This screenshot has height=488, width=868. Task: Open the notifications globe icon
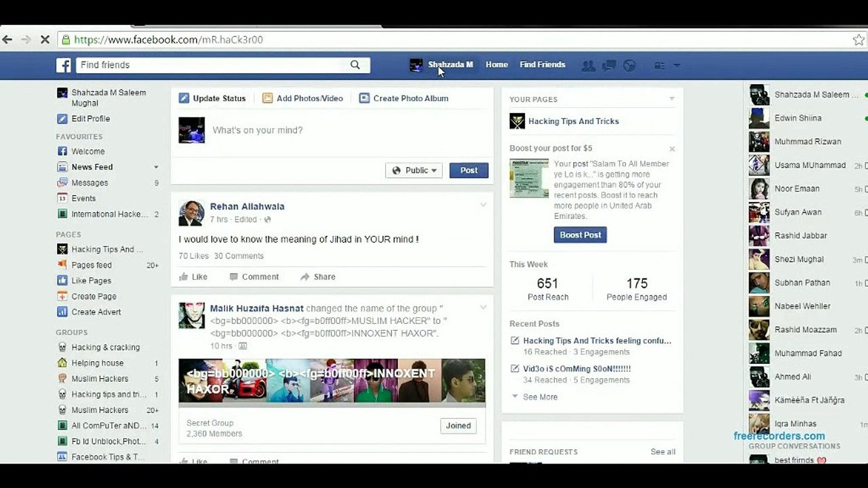pos(630,66)
